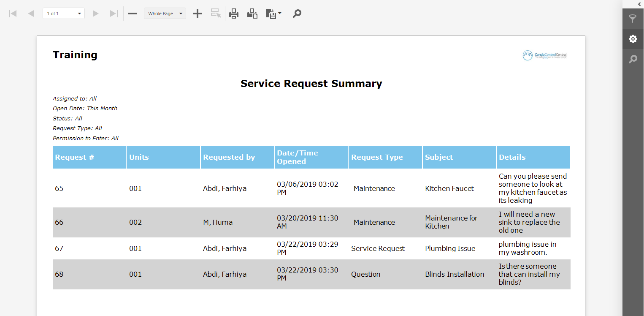This screenshot has width=644, height=316.
Task: Open the Export To format dropdown arrow
Action: point(279,14)
